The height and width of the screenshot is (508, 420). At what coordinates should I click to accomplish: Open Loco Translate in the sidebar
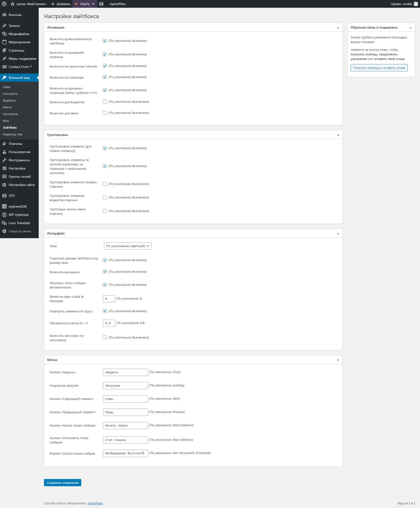tap(19, 223)
